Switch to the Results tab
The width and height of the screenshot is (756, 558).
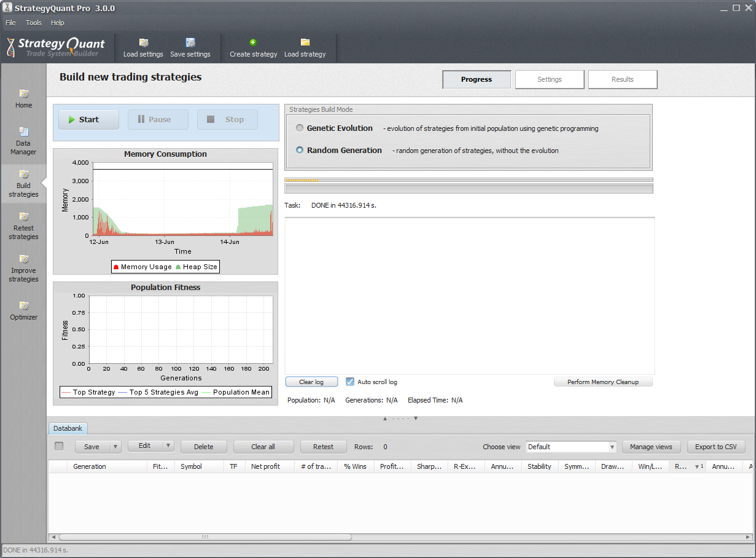click(623, 79)
